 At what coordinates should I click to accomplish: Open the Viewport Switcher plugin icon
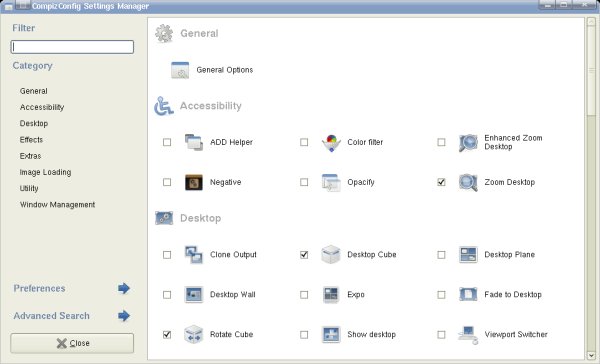click(468, 335)
